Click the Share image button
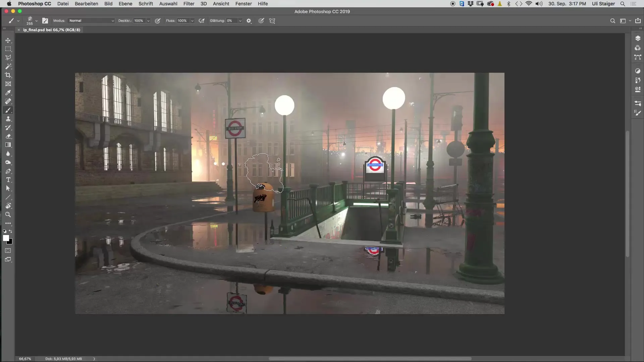Screen dimensions: 644x362 (x=638, y=21)
